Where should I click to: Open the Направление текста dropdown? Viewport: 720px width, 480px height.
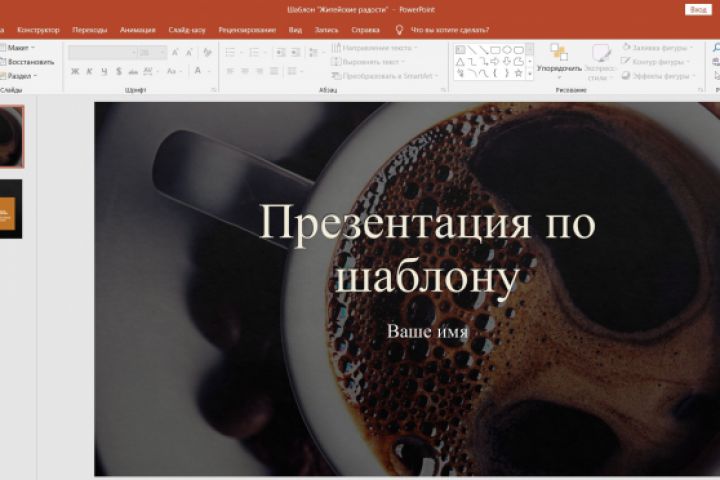pyautogui.click(x=375, y=48)
